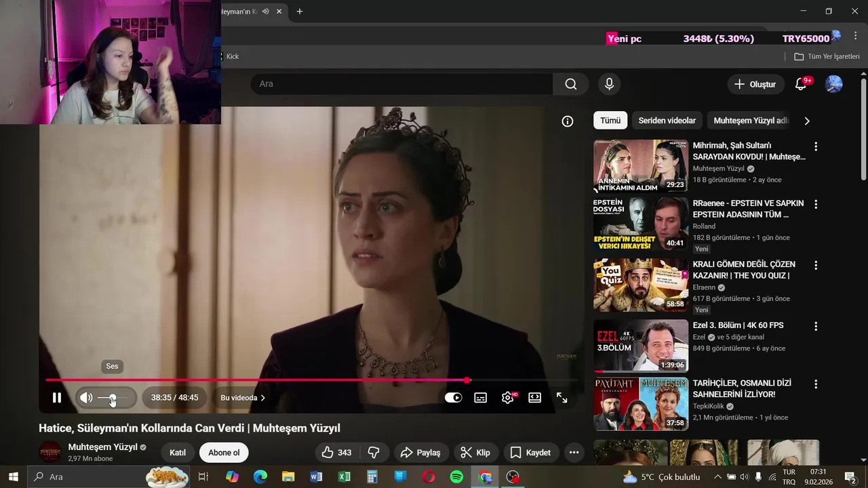Image resolution: width=868 pixels, height=488 pixels.
Task: Open Calculator from taskbar
Action: click(x=372, y=476)
